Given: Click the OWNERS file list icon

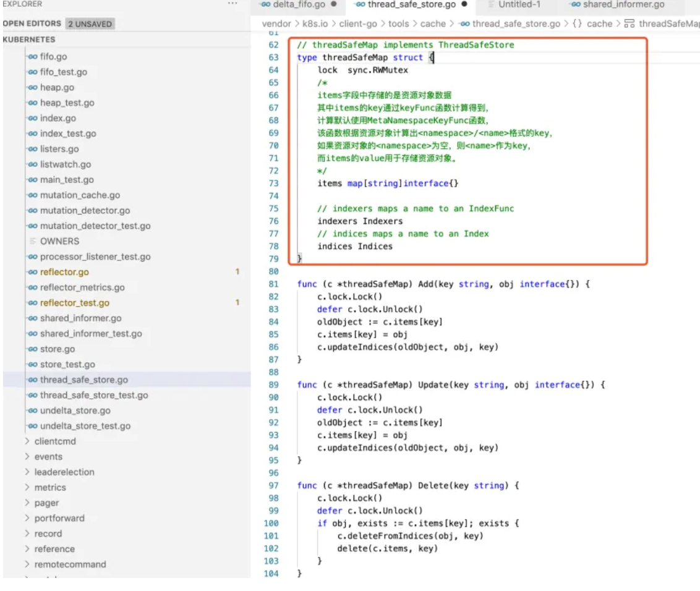Looking at the screenshot, I should 33,242.
